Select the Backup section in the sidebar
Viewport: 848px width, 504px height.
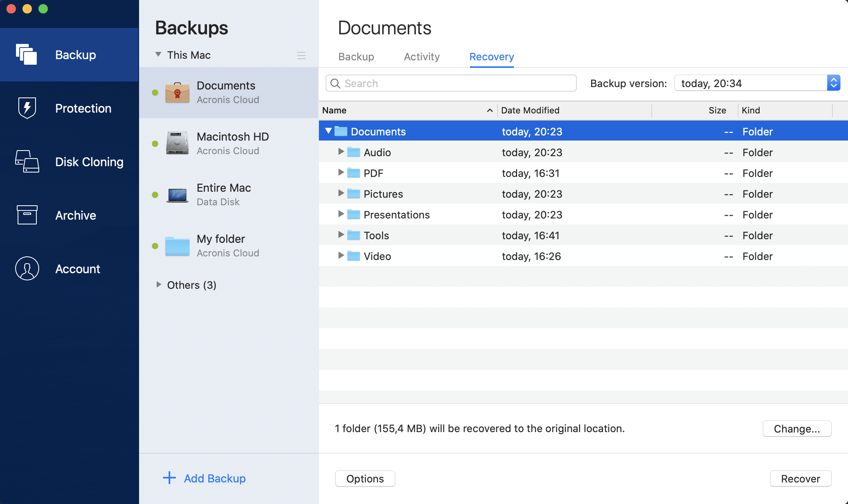69,55
